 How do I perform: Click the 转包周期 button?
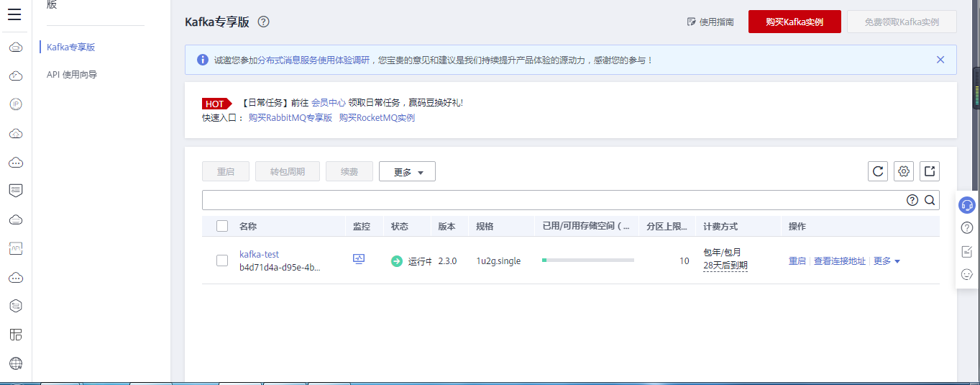288,171
